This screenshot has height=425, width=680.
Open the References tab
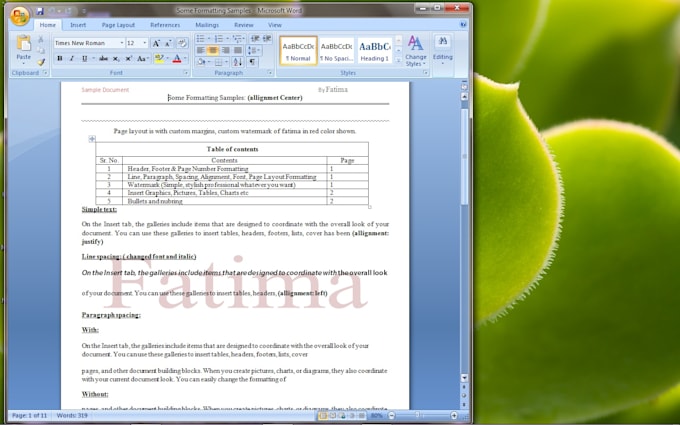point(165,25)
